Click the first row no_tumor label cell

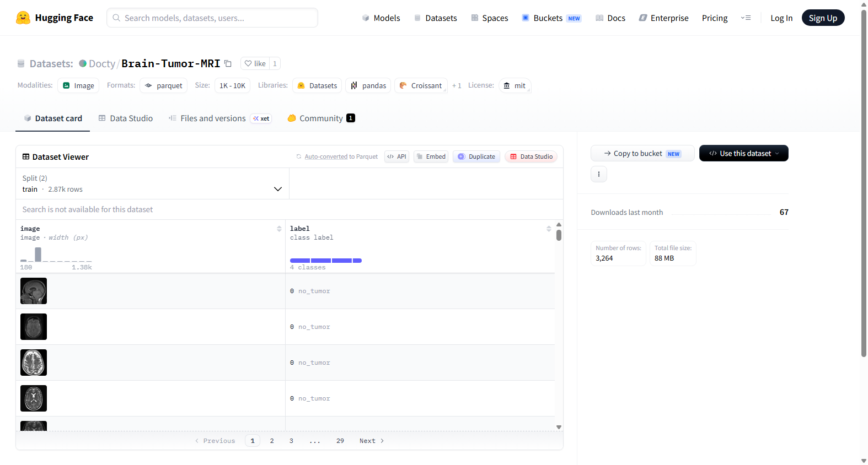pos(420,291)
